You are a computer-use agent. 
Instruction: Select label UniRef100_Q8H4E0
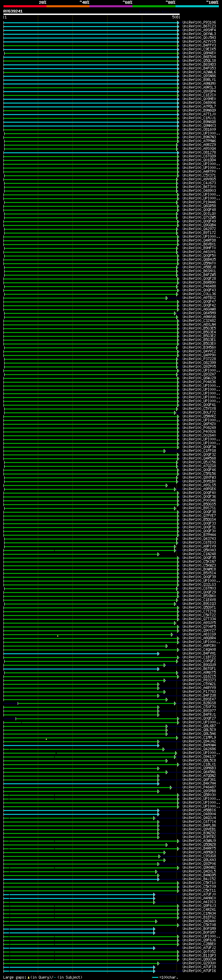click(199, 53)
